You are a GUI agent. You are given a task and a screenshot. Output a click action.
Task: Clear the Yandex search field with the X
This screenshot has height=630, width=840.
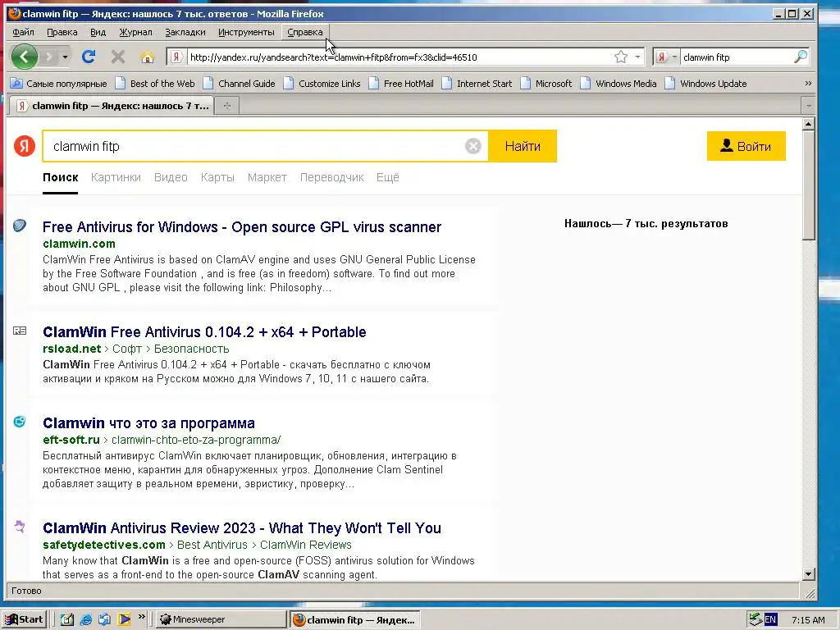pyautogui.click(x=473, y=146)
